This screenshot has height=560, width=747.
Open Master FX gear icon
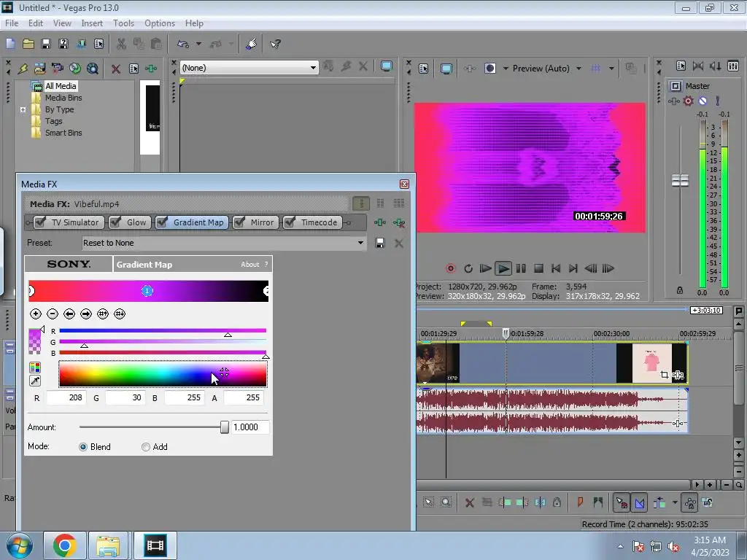[688, 101]
